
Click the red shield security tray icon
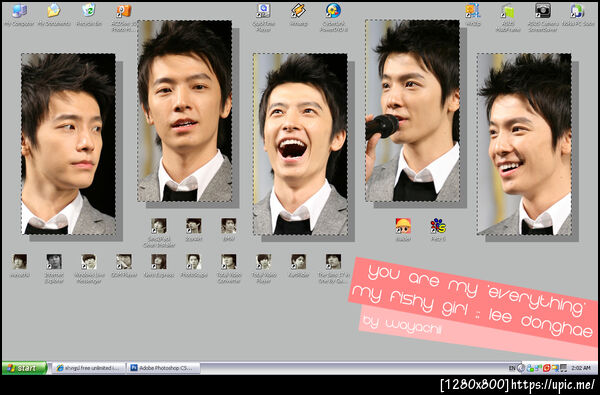(546, 368)
